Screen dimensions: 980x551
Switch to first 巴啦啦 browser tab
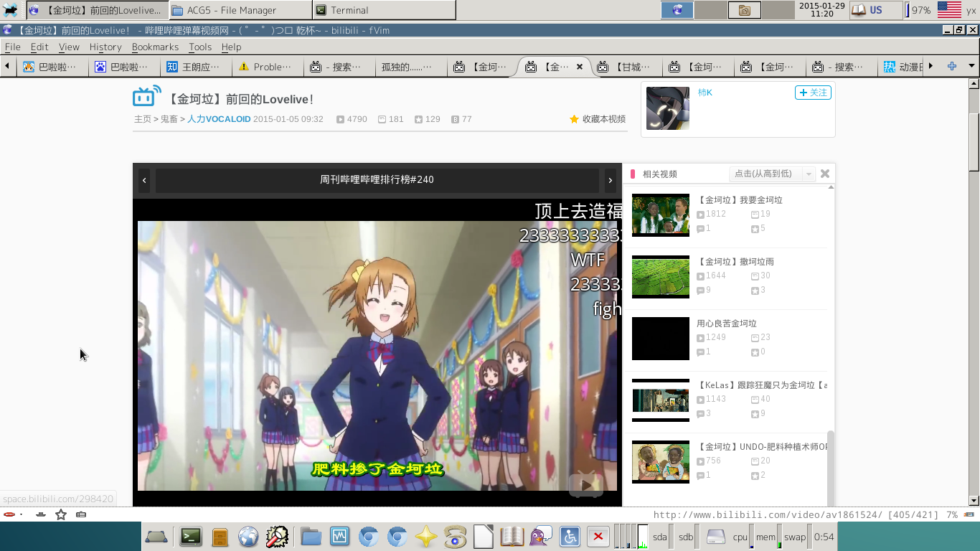[x=52, y=67]
